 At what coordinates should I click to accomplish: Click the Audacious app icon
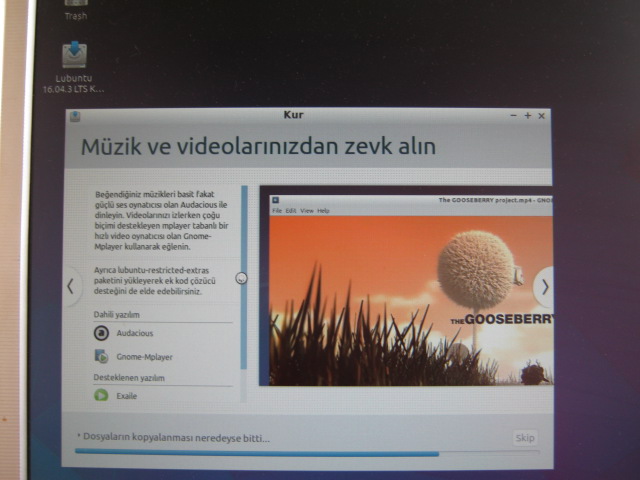click(x=101, y=333)
